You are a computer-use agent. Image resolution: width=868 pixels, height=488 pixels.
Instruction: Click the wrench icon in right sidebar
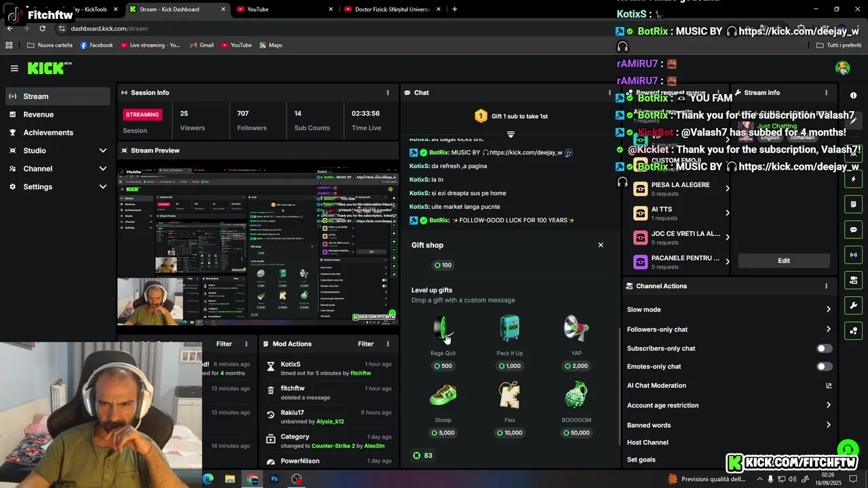tap(854, 306)
